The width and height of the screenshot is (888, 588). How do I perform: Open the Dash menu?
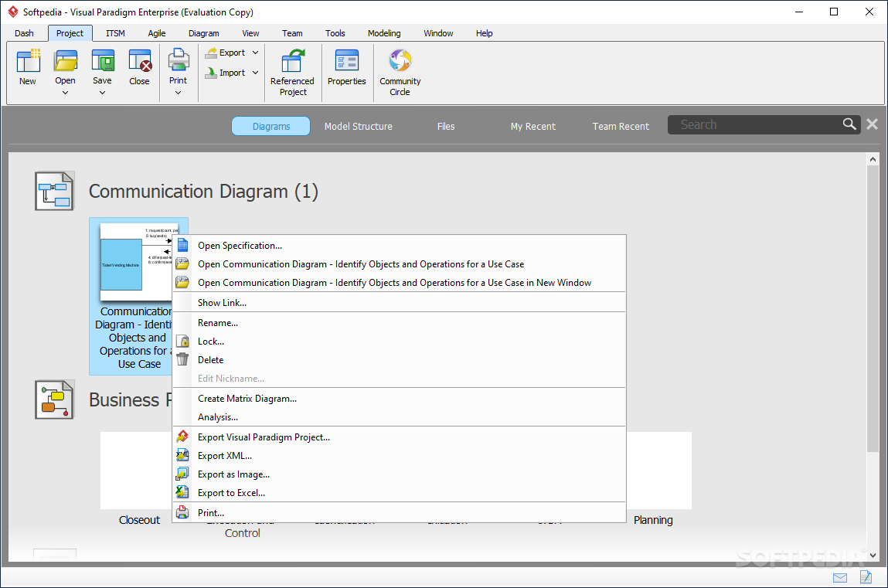point(24,33)
